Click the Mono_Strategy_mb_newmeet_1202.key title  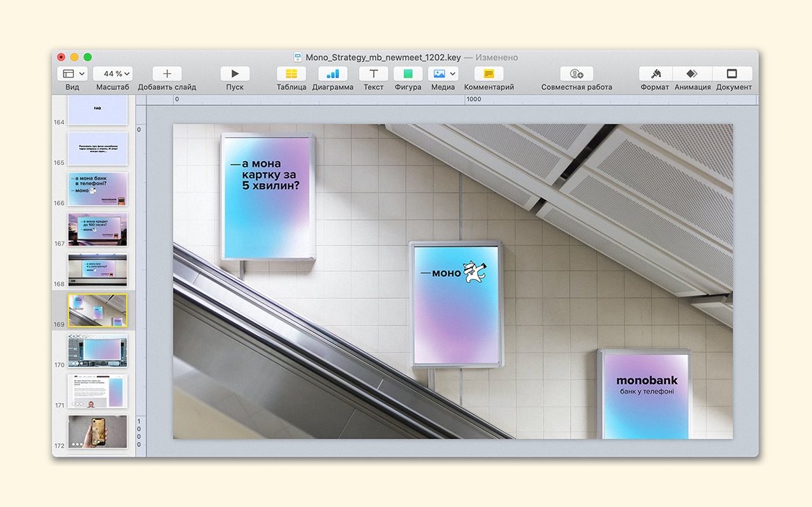[x=382, y=57]
